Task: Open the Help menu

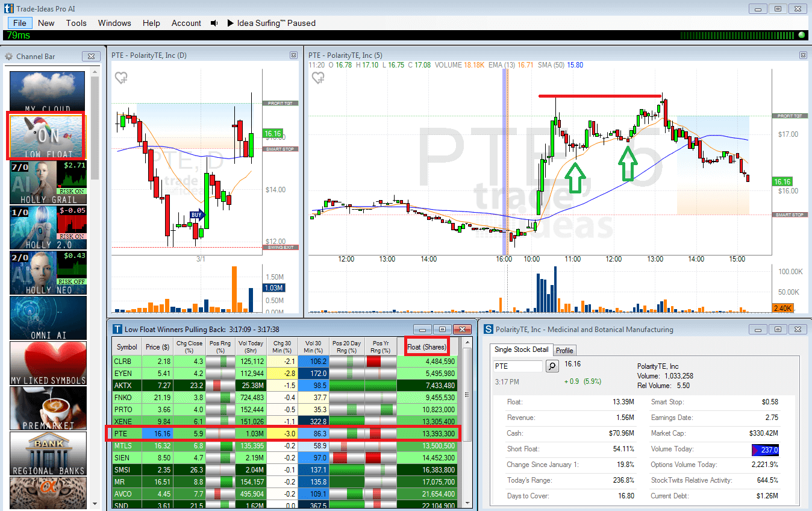Action: pos(151,23)
